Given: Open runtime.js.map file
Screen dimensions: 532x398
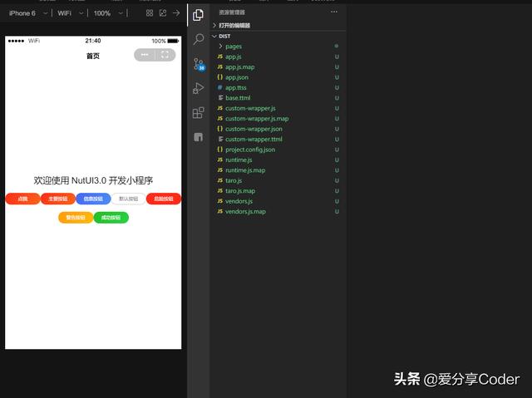Looking at the screenshot, I should [278, 170].
